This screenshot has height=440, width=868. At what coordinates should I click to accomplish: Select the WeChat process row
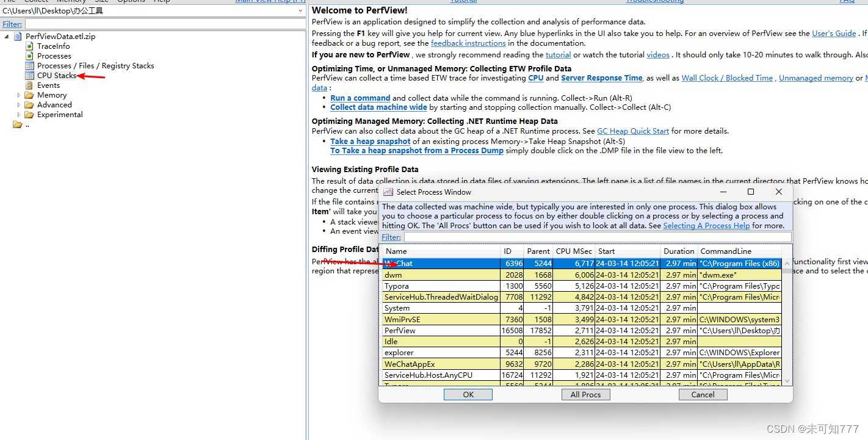[582, 264]
